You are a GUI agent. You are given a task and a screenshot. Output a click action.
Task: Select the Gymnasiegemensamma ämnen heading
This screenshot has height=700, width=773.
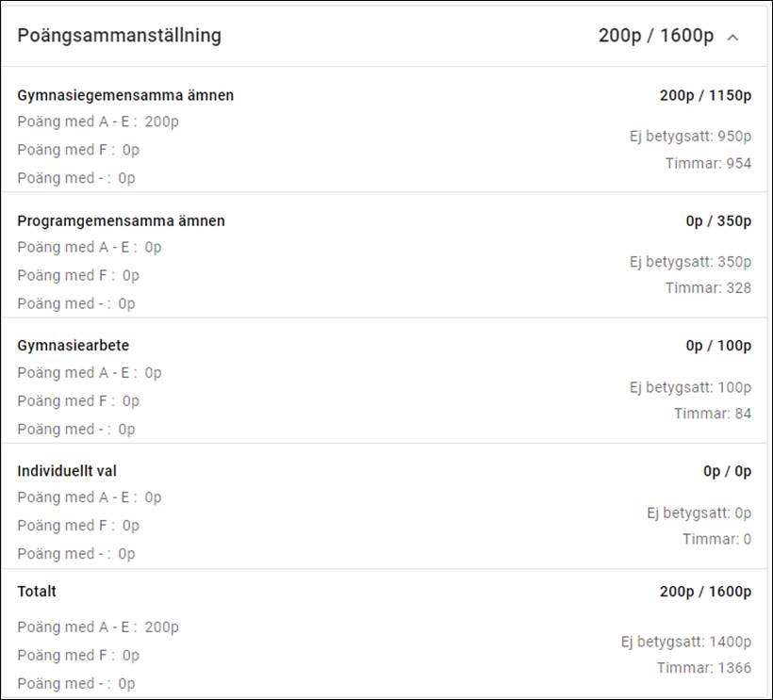point(125,95)
